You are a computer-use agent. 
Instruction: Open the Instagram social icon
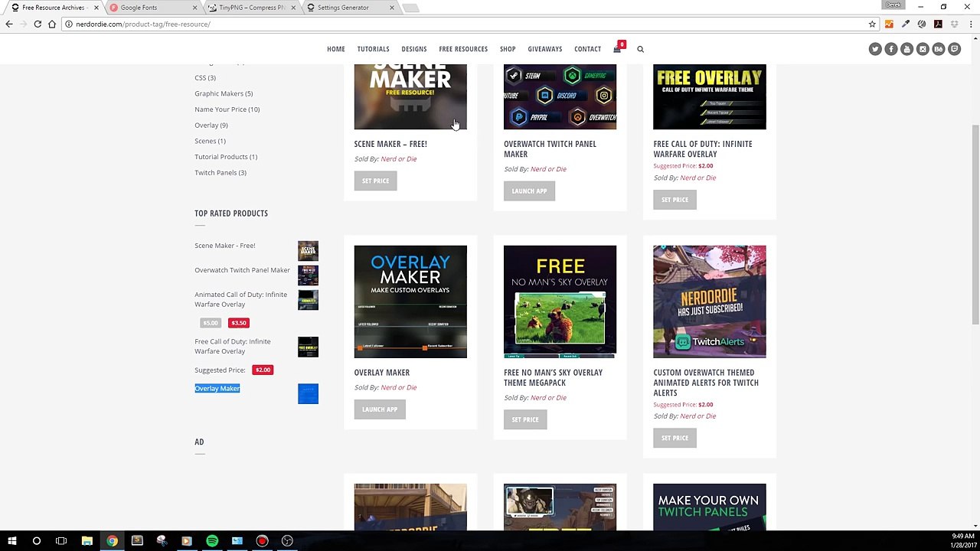coord(923,49)
